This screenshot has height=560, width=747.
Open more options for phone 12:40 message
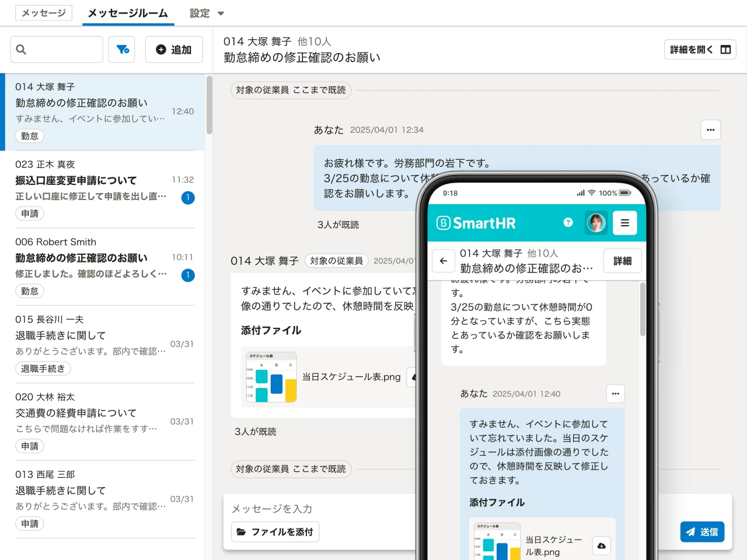click(x=616, y=394)
